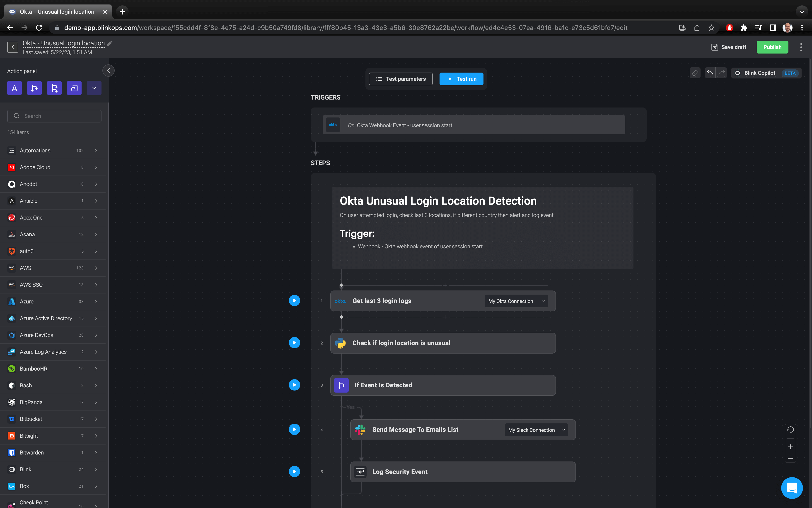Open the My Slack Connection dropdown
The width and height of the screenshot is (812, 508).
[536, 430]
